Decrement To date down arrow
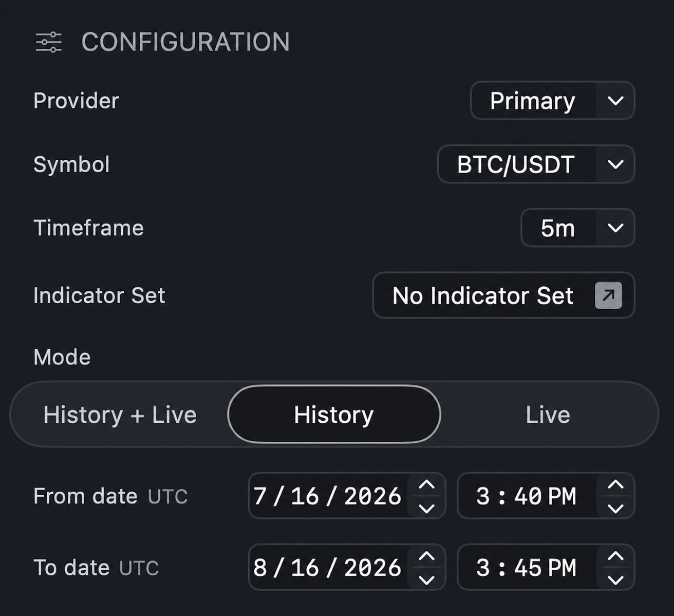Image resolution: width=674 pixels, height=616 pixels. [x=426, y=580]
